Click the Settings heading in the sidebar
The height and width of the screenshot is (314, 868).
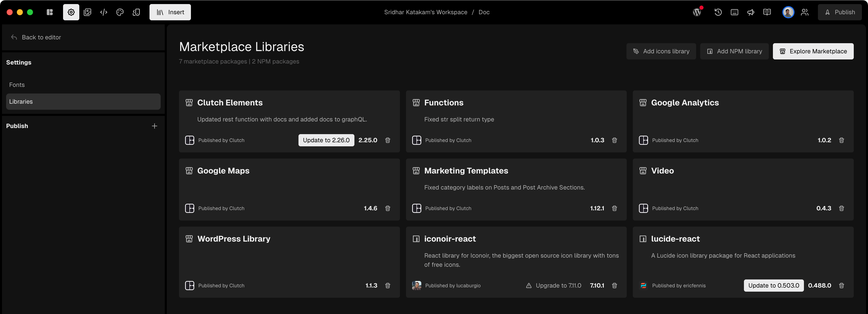point(19,62)
